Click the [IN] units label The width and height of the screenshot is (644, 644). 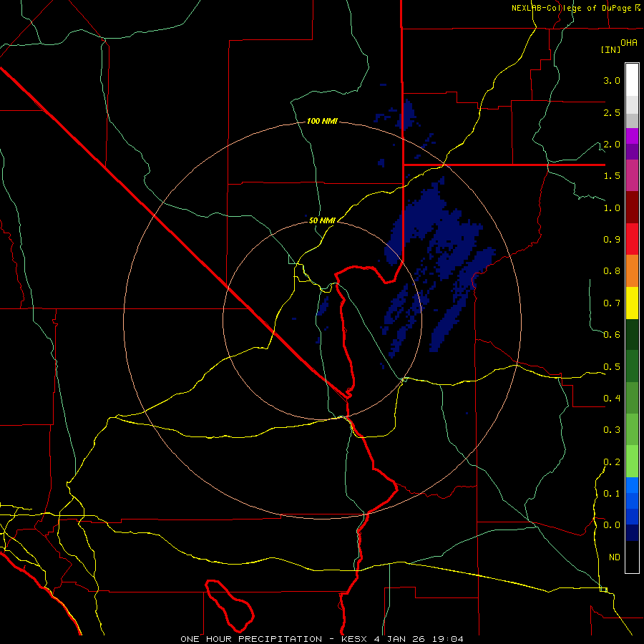(611, 49)
